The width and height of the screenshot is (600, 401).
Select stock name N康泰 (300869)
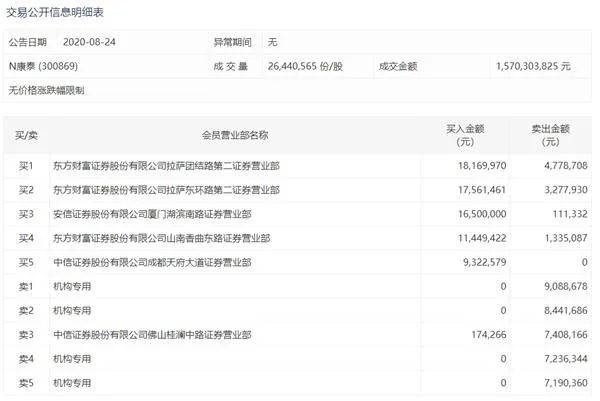[x=43, y=66]
